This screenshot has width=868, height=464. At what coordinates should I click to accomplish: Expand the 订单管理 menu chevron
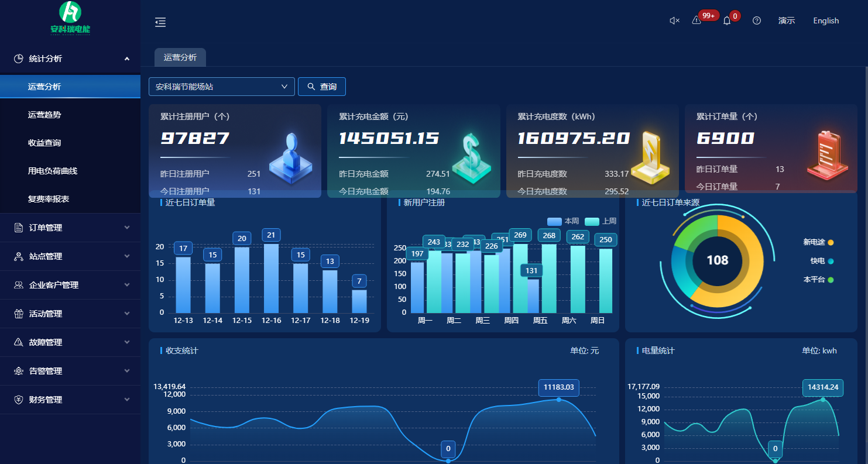127,228
